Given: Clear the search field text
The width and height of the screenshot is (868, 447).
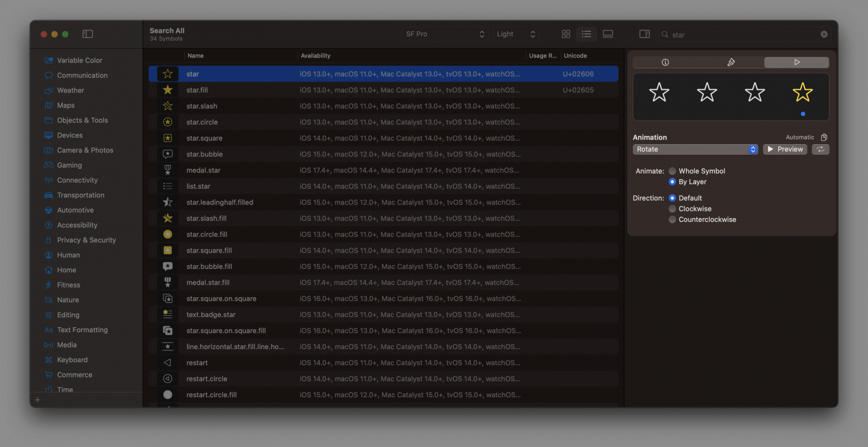Looking at the screenshot, I should click(x=824, y=34).
